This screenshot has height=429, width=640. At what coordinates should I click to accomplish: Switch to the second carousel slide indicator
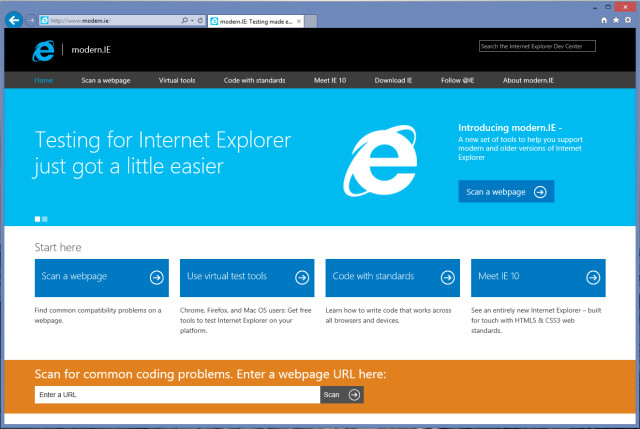pyautogui.click(x=45, y=219)
